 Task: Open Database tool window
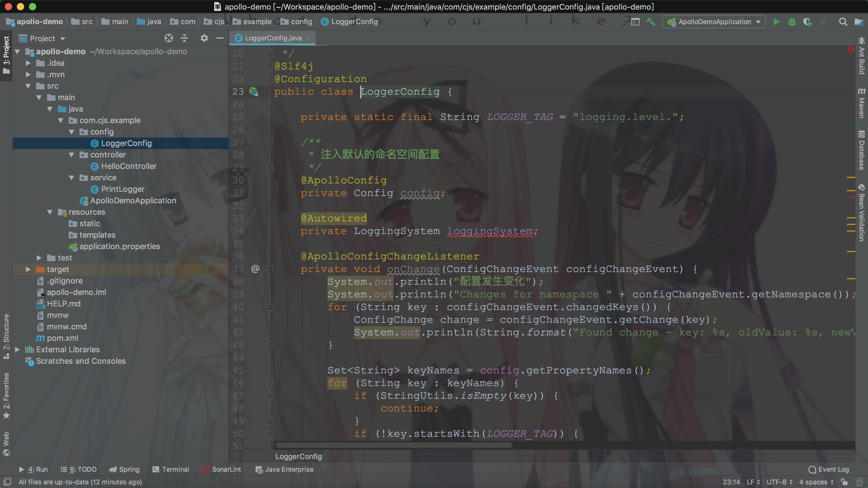(x=862, y=150)
